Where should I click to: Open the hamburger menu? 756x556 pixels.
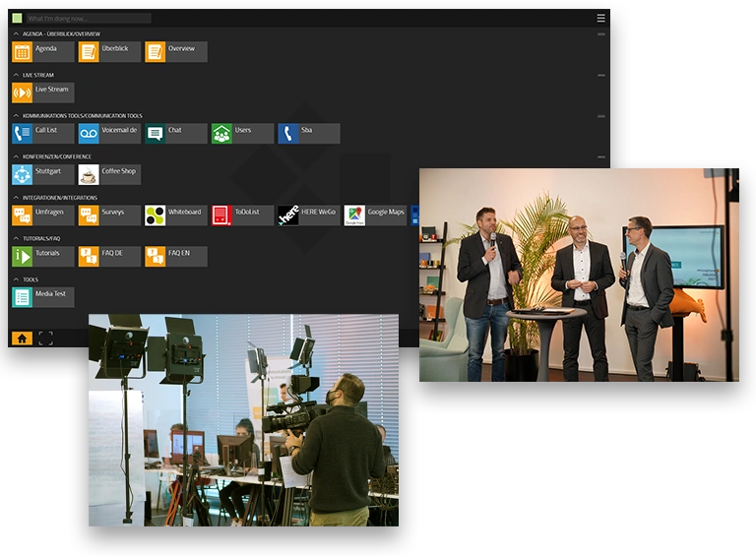(600, 18)
